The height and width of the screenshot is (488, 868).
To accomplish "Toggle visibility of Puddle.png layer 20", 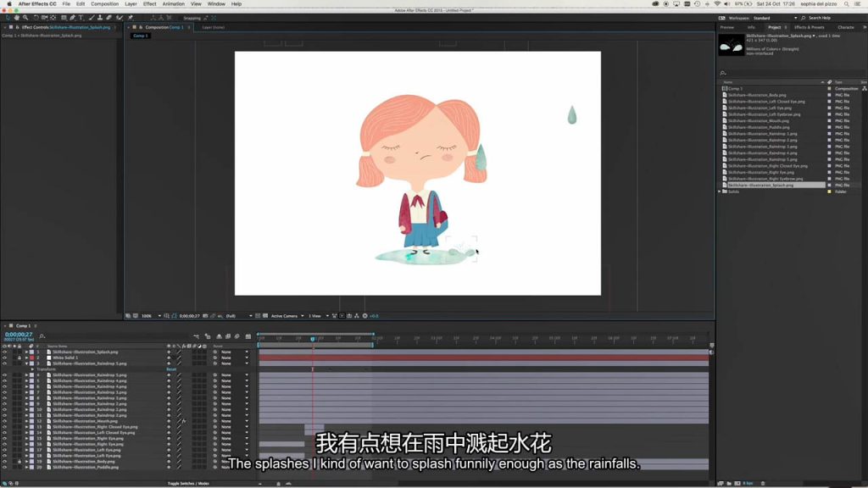I will click(4, 467).
